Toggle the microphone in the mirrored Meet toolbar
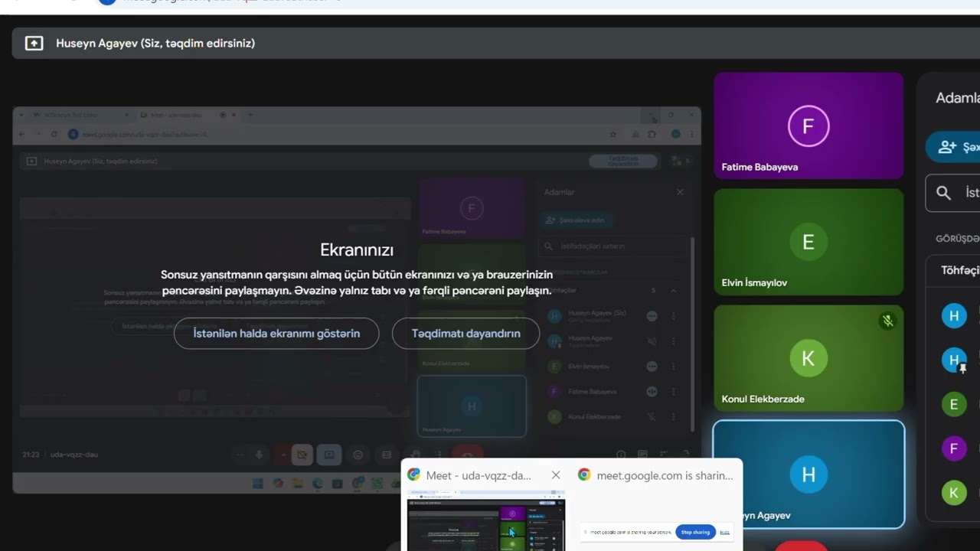This screenshot has width=980, height=551. (259, 455)
